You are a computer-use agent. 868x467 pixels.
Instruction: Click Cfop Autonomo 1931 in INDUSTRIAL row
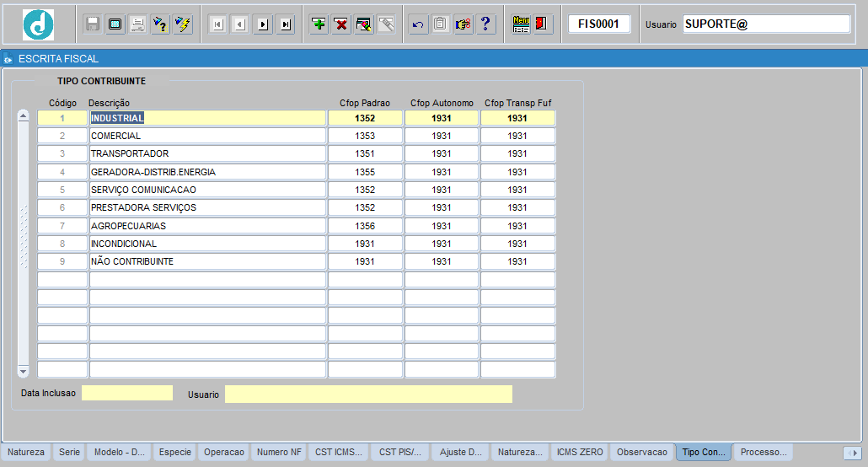442,118
